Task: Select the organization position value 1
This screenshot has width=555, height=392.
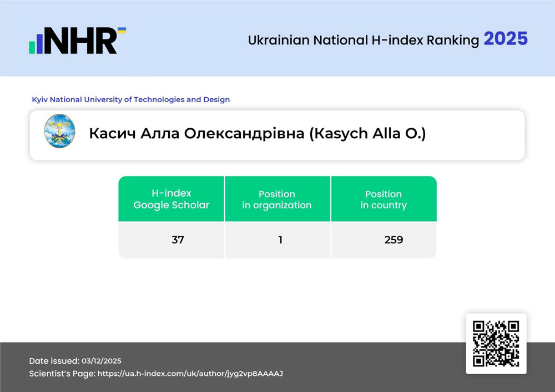Action: point(280,240)
